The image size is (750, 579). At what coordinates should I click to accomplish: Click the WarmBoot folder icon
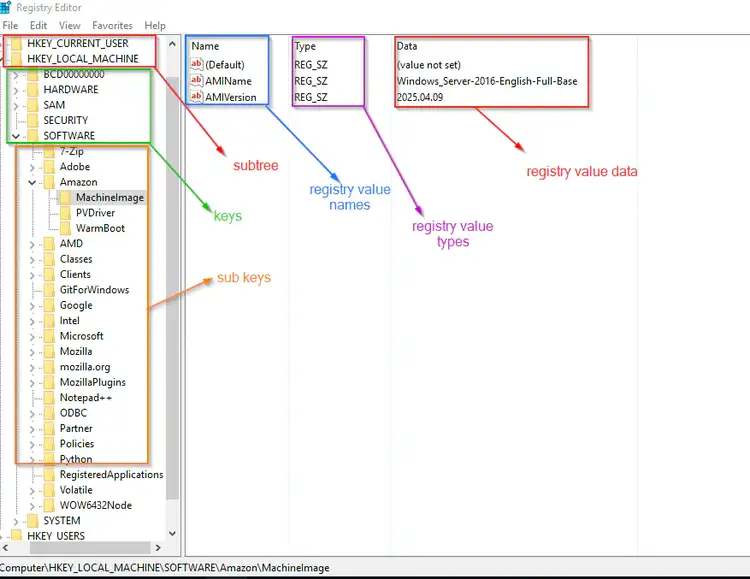66,228
